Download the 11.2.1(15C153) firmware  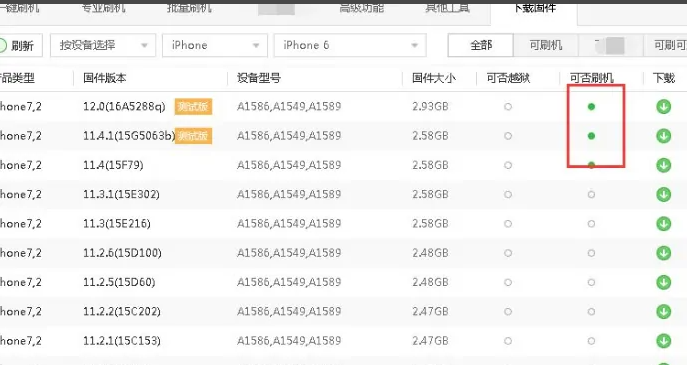pyautogui.click(x=664, y=340)
